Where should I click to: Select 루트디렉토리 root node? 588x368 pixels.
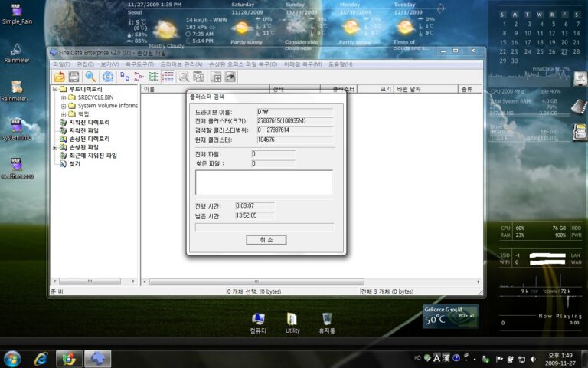pos(86,89)
